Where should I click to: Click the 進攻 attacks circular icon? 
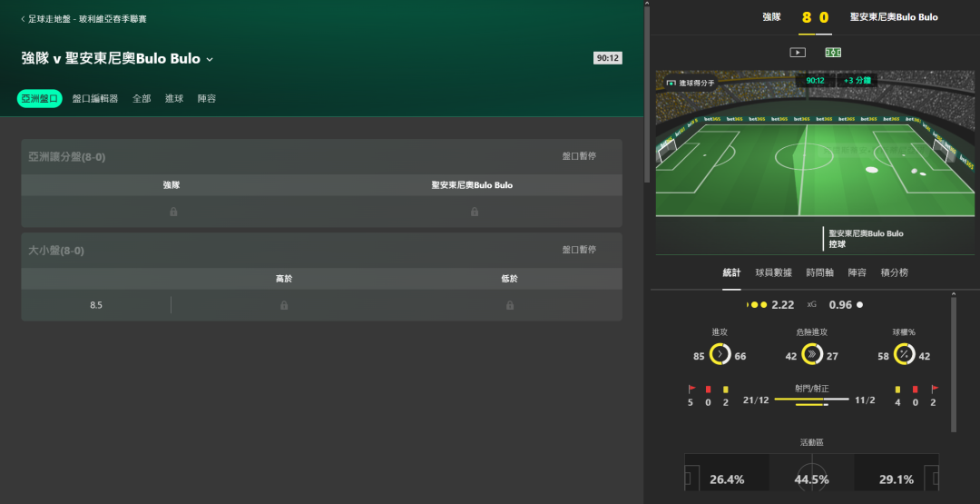tap(720, 354)
